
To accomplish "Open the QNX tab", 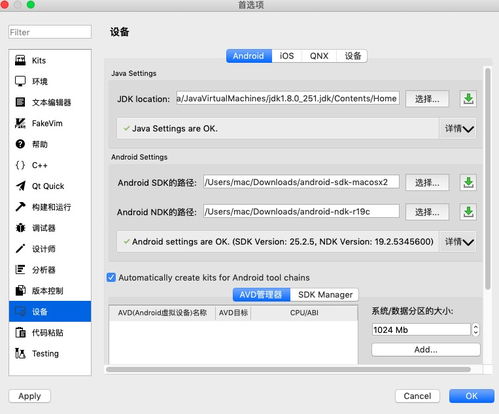I will [x=319, y=56].
